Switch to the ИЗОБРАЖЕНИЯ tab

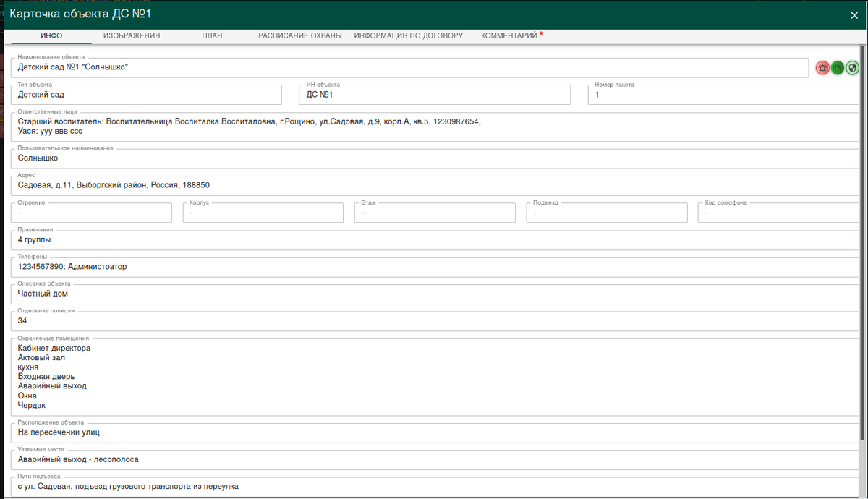click(131, 35)
